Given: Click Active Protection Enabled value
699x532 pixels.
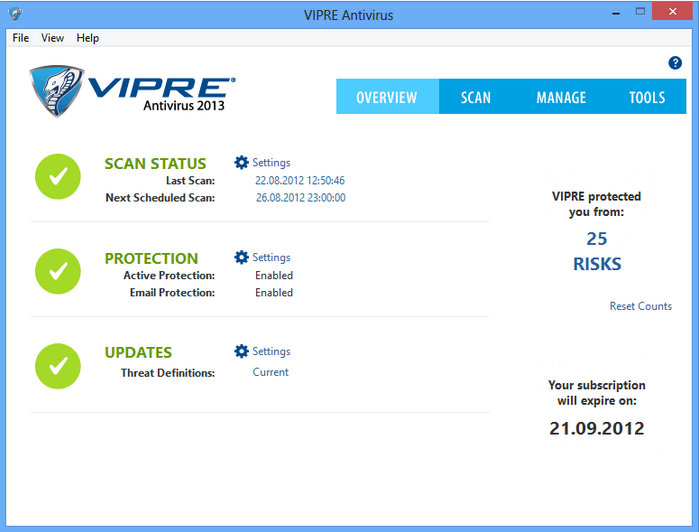Looking at the screenshot, I should click(274, 275).
